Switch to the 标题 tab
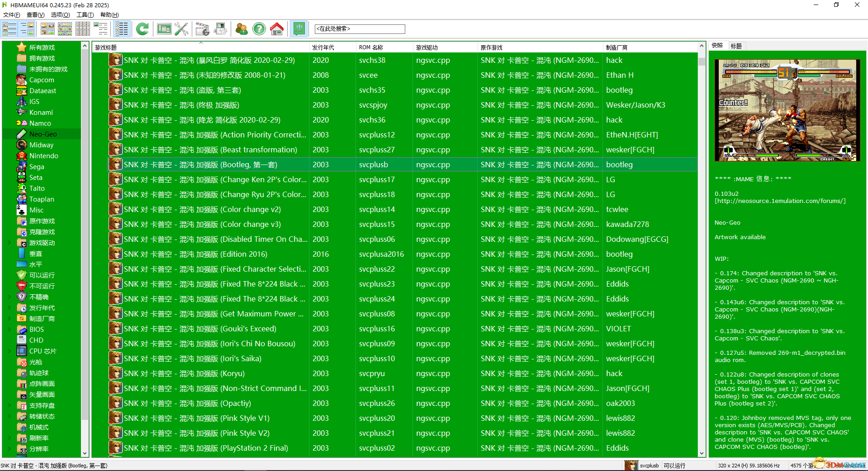The height and width of the screenshot is (471, 868). point(736,46)
